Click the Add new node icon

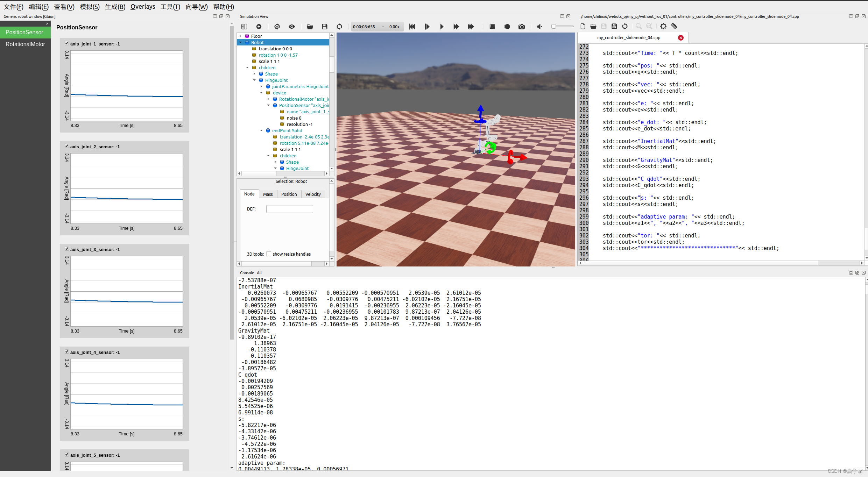tap(259, 27)
